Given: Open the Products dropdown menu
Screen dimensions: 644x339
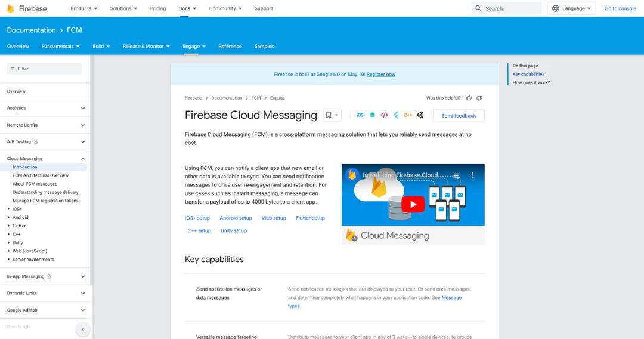Looking at the screenshot, I should tap(84, 8).
